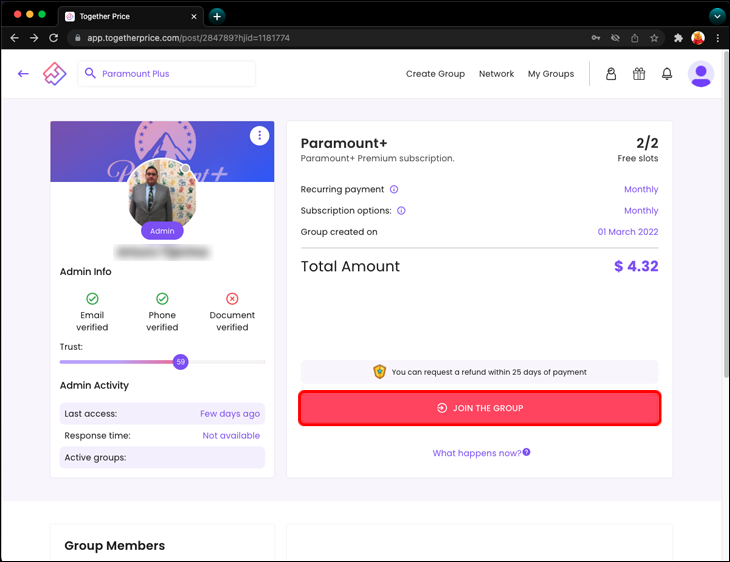Click the refund within 25 days notice
The width and height of the screenshot is (730, 562).
tap(480, 372)
